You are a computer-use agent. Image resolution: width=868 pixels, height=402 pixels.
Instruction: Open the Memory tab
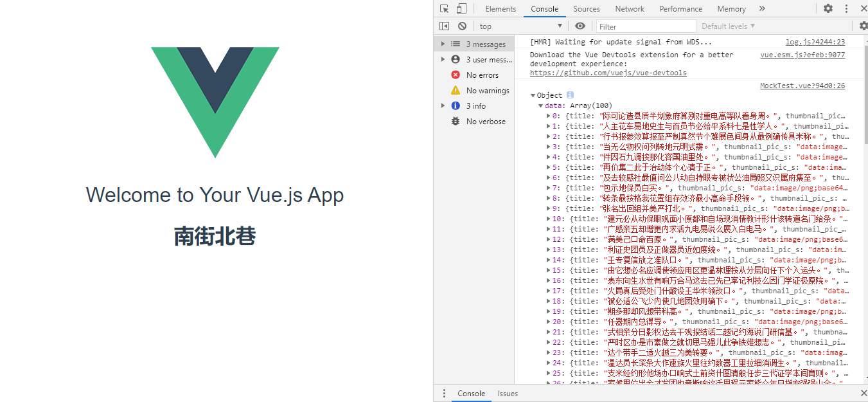(x=731, y=8)
